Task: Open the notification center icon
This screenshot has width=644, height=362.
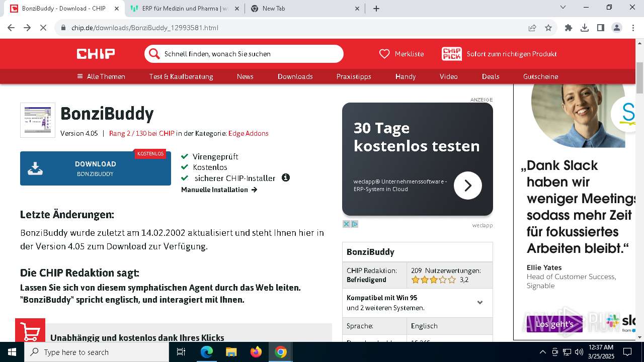Action: pos(627,352)
